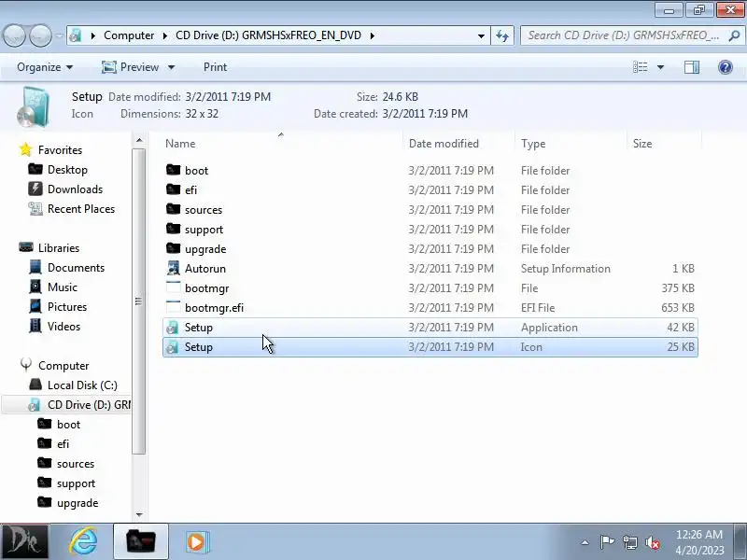Open Internet Explorer from taskbar
Image resolution: width=747 pixels, height=560 pixels.
[x=84, y=541]
